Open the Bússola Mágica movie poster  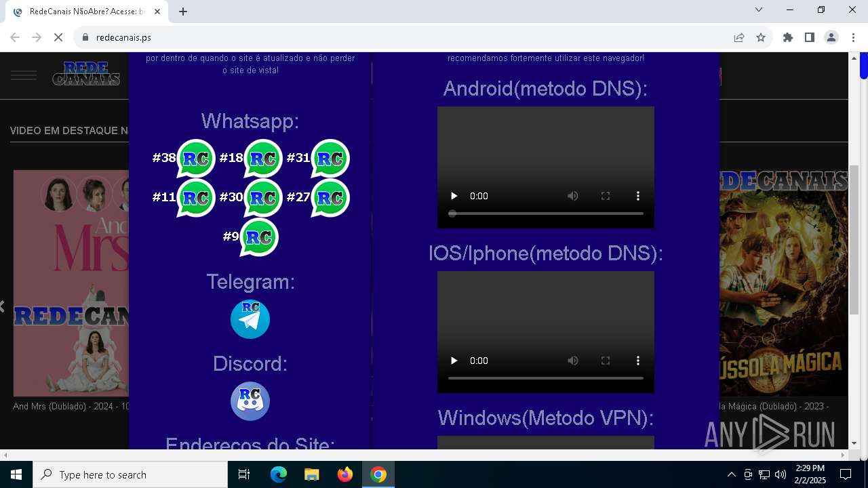[783, 283]
